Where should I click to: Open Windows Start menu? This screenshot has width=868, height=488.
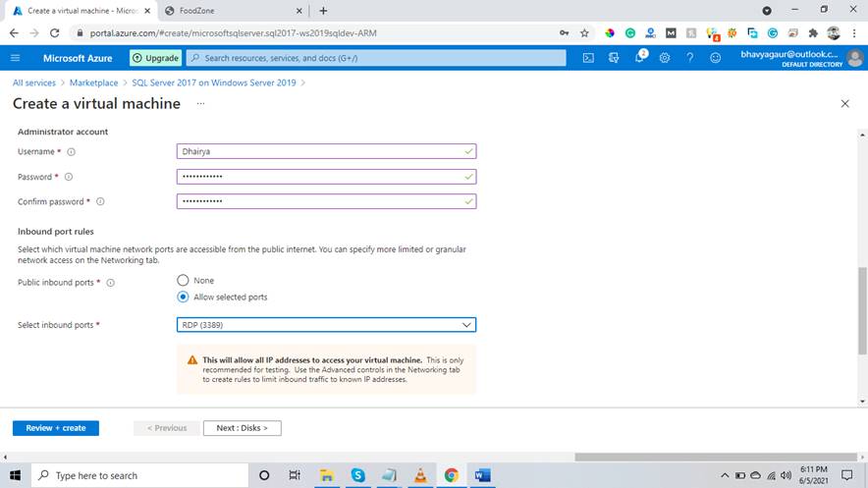pos(15,475)
